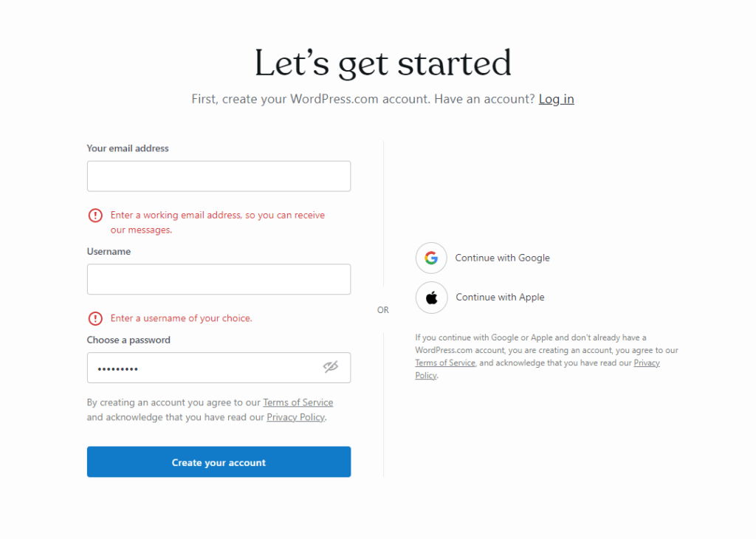
Task: Open Terms of Service link in Google/Apple notice
Action: click(445, 363)
